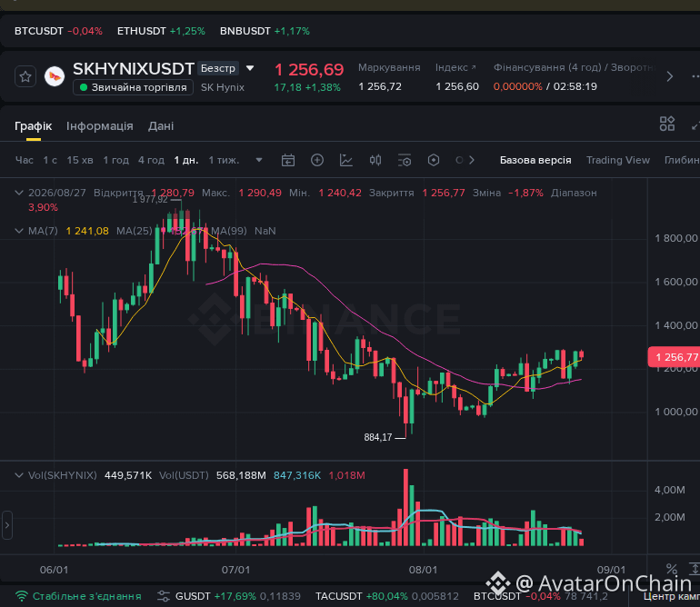Click the 1 977,92 high price marker

coord(150,199)
